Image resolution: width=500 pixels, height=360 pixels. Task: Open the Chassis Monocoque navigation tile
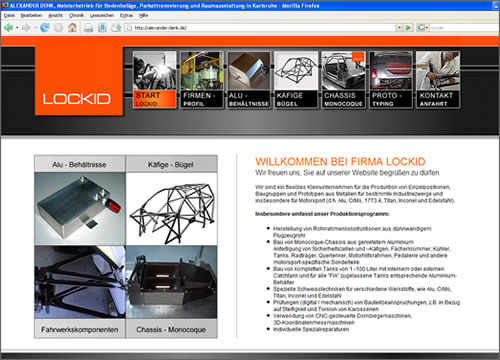[x=343, y=80]
